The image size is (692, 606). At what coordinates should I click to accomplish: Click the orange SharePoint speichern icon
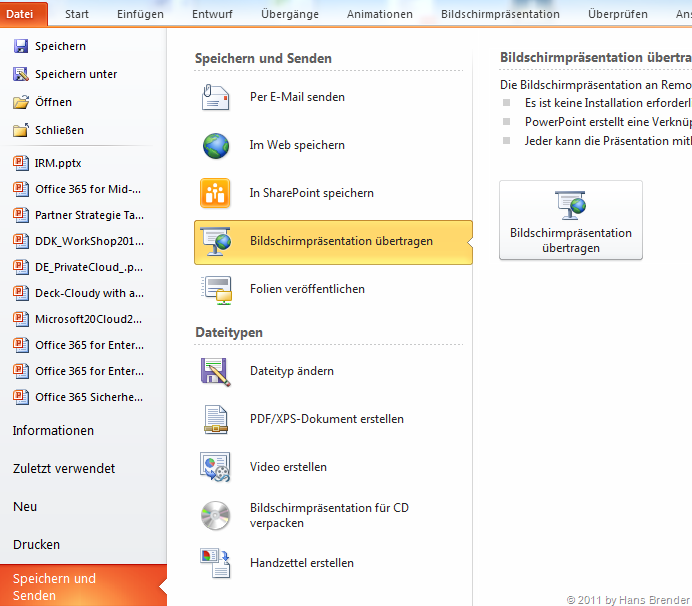pyautogui.click(x=216, y=193)
